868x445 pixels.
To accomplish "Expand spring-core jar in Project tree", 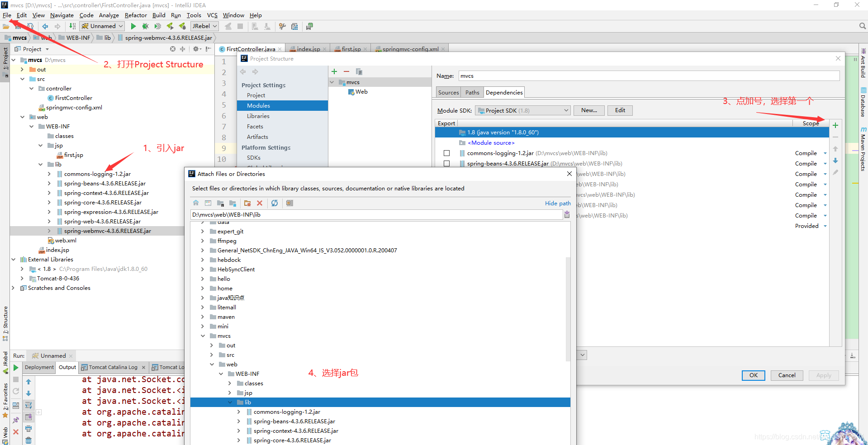I will click(x=49, y=203).
